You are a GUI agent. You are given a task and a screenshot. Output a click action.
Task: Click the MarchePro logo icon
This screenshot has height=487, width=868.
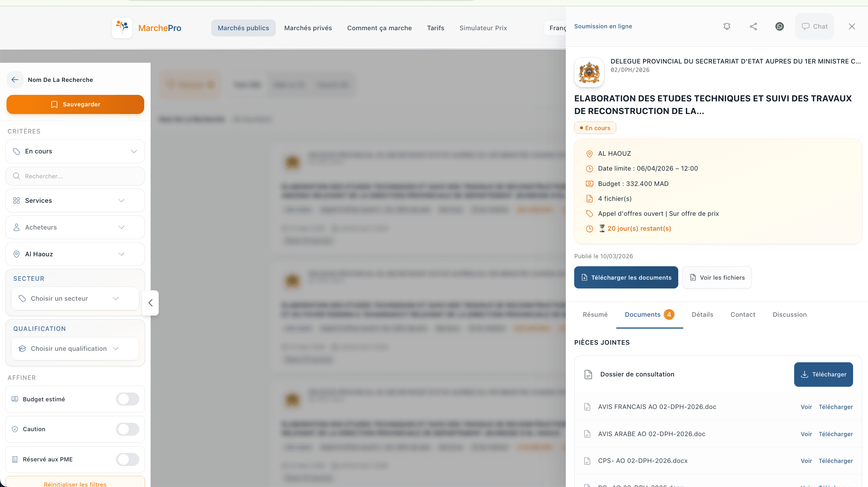click(x=122, y=28)
